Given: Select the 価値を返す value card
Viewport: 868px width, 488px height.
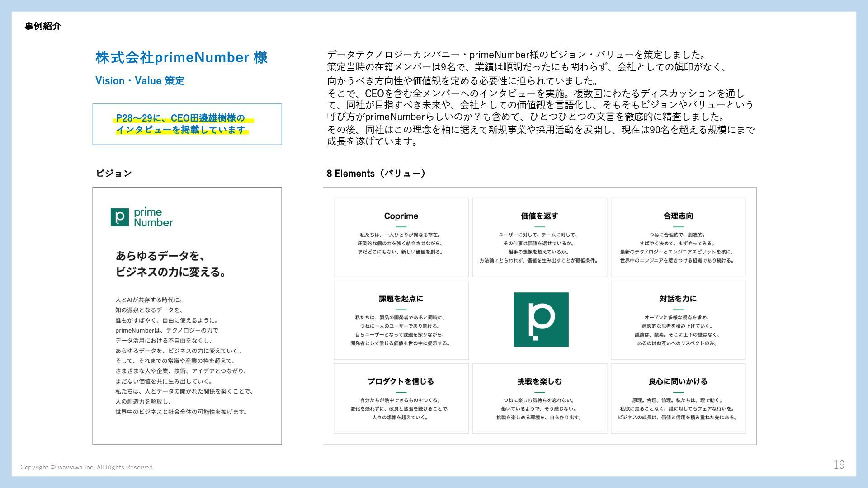Looking at the screenshot, I should pos(539,237).
